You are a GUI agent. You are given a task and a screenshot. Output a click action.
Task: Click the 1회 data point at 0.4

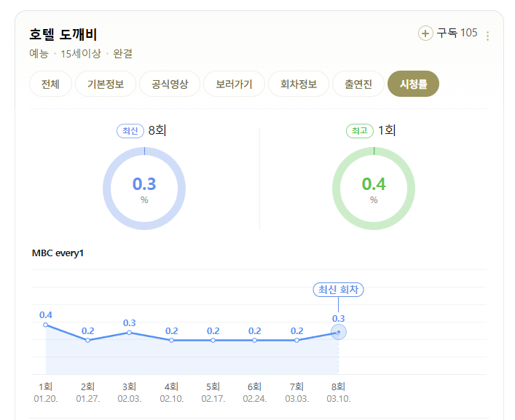coord(46,325)
